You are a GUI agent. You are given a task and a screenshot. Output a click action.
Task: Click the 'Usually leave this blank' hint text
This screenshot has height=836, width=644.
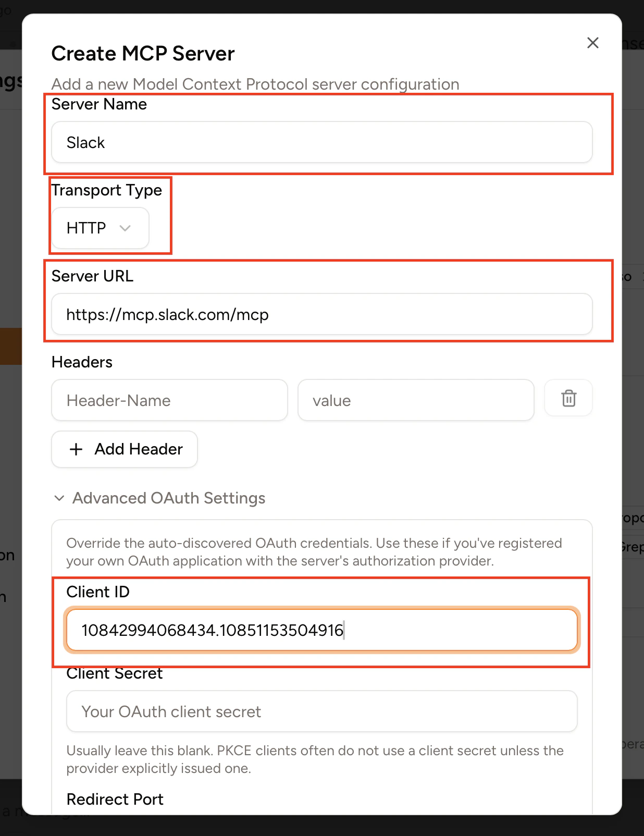(315, 759)
